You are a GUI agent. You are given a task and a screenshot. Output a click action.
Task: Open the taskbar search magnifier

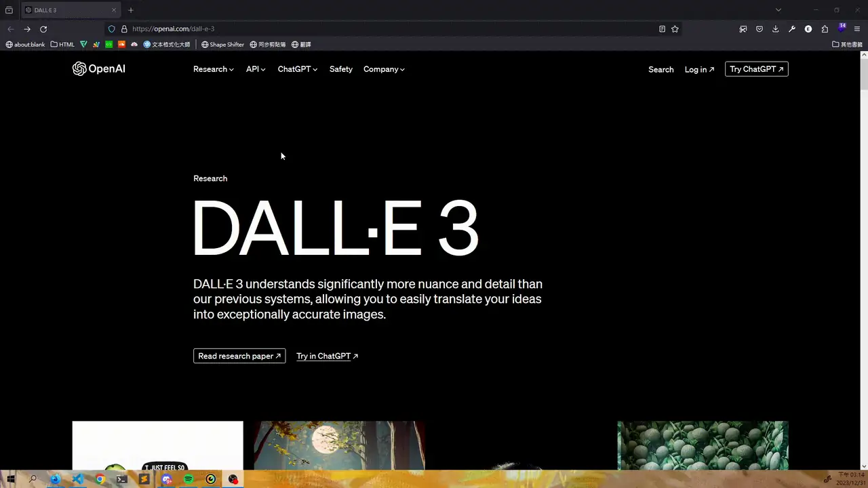(x=33, y=479)
